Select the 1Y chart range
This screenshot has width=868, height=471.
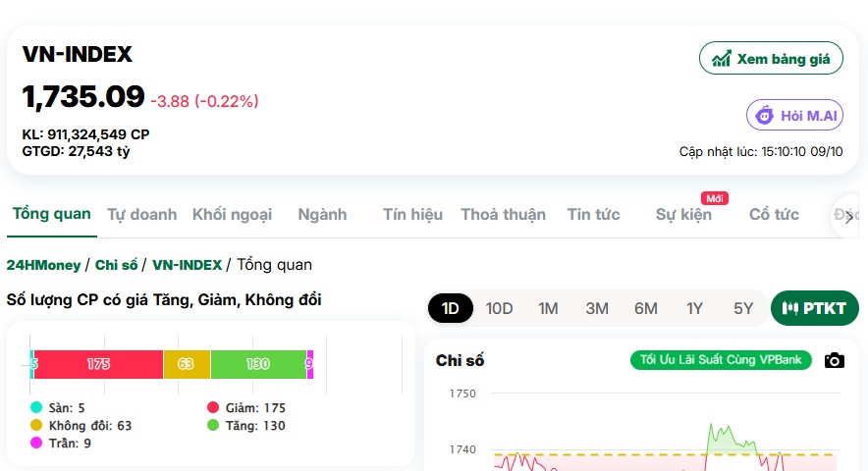pos(694,308)
